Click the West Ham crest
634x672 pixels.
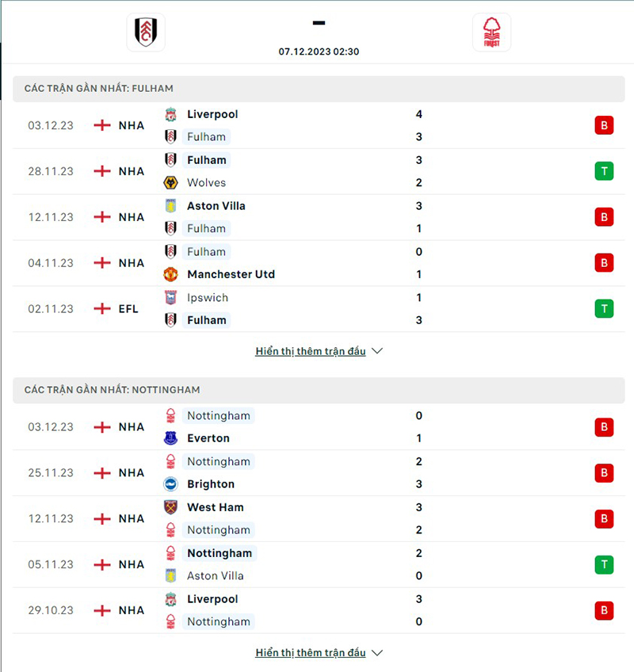[170, 507]
